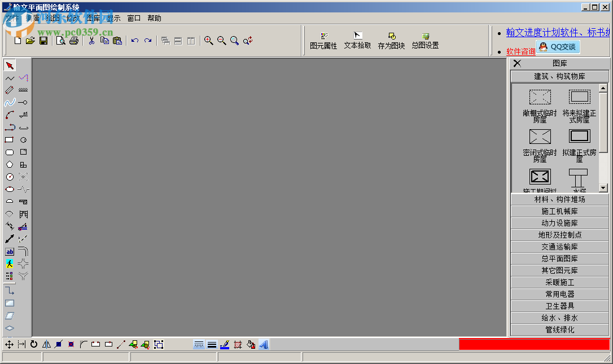Viewport: 613px width, 364px height.
Task: Undo the last action
Action: pyautogui.click(x=135, y=41)
